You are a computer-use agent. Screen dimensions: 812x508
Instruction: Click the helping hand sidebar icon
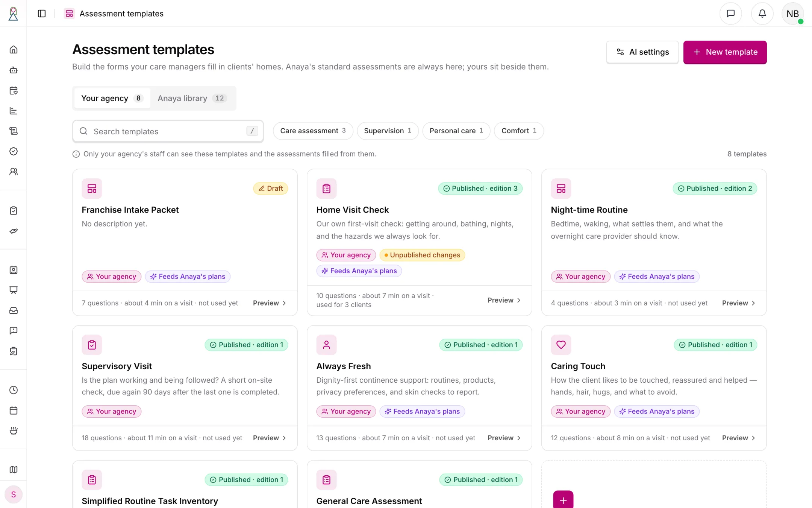pos(14,231)
